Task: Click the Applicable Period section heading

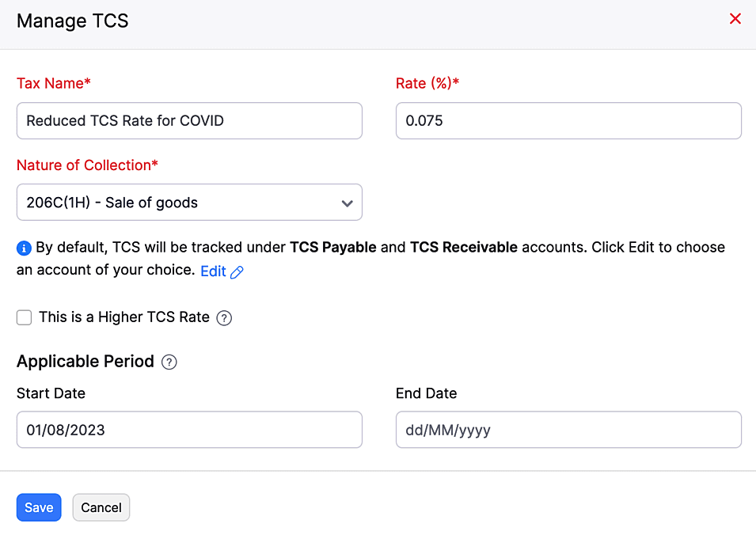Action: [85, 362]
